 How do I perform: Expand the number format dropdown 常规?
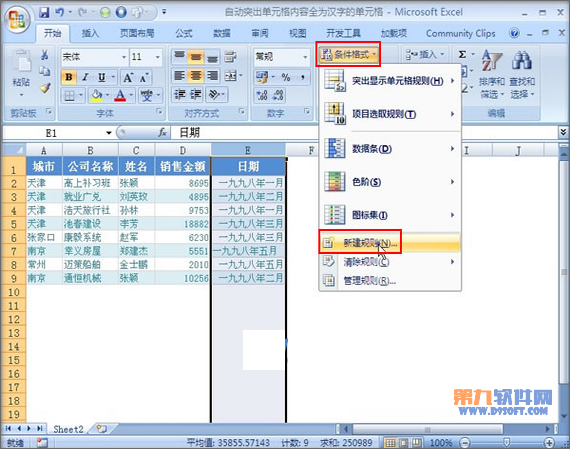pyautogui.click(x=305, y=57)
